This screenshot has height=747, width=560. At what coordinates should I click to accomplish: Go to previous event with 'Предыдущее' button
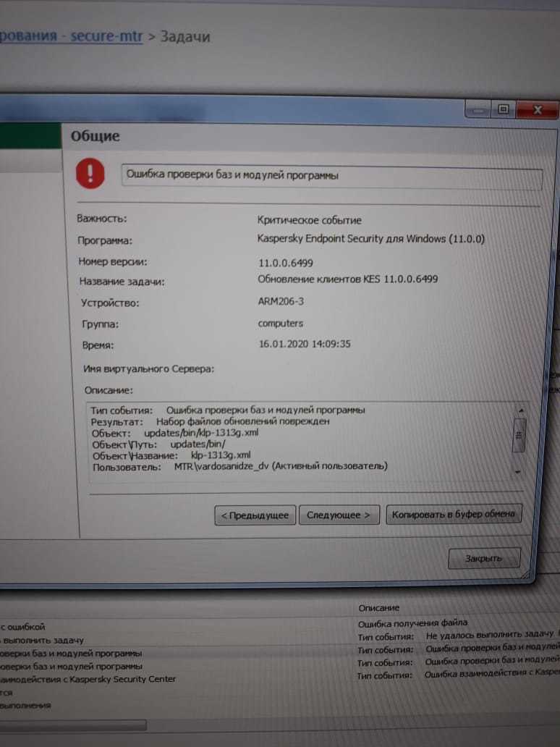coord(255,515)
